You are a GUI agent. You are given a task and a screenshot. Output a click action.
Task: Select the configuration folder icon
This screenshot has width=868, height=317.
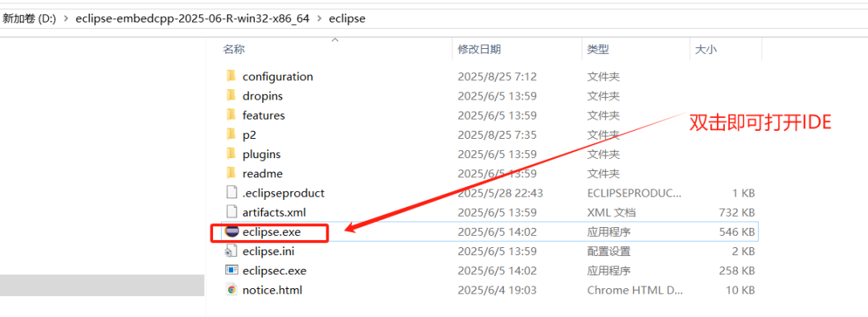click(231, 76)
